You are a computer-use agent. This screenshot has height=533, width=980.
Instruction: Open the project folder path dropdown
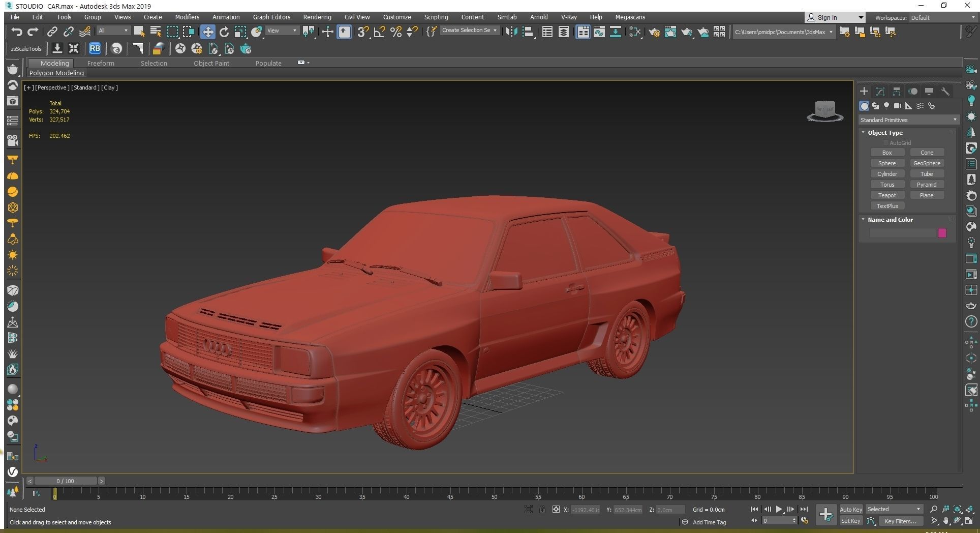784,32
